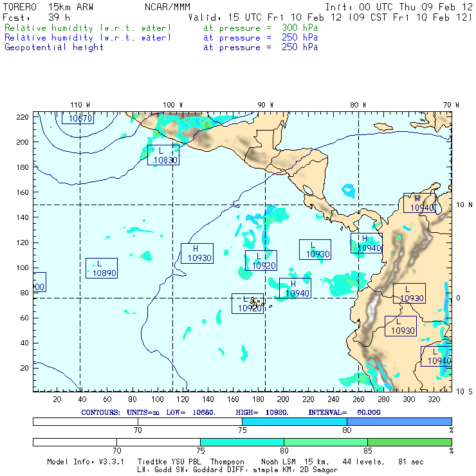The width and height of the screenshot is (476, 476).
Task: Click the 'L 10830' low-center label box
Action: 163,155
